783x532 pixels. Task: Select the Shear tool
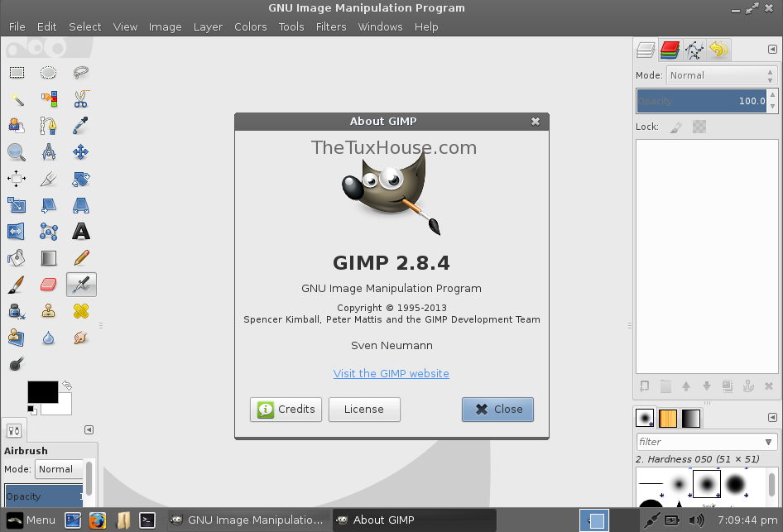point(49,205)
